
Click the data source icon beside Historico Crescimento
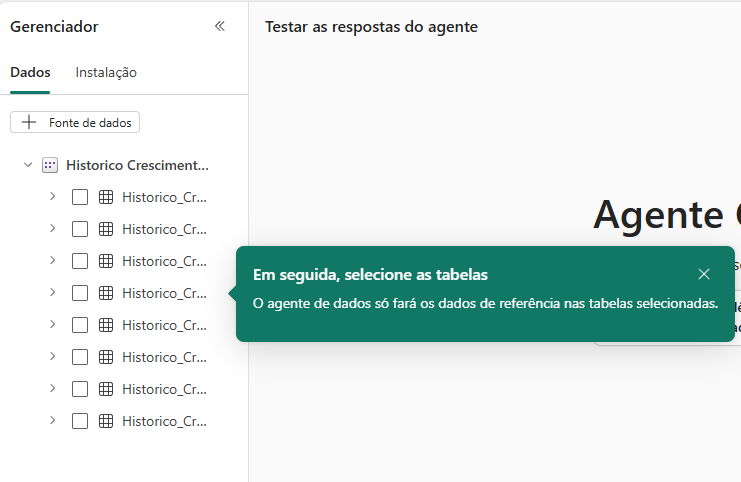50,165
